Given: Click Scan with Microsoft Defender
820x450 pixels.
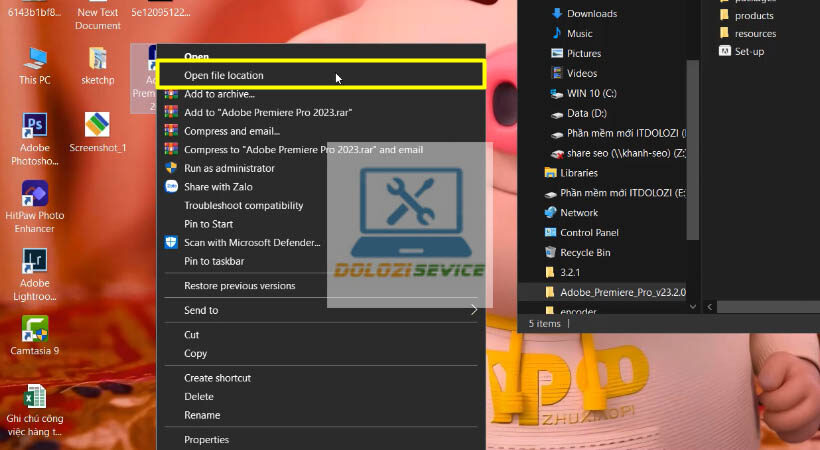Looking at the screenshot, I should pos(252,242).
